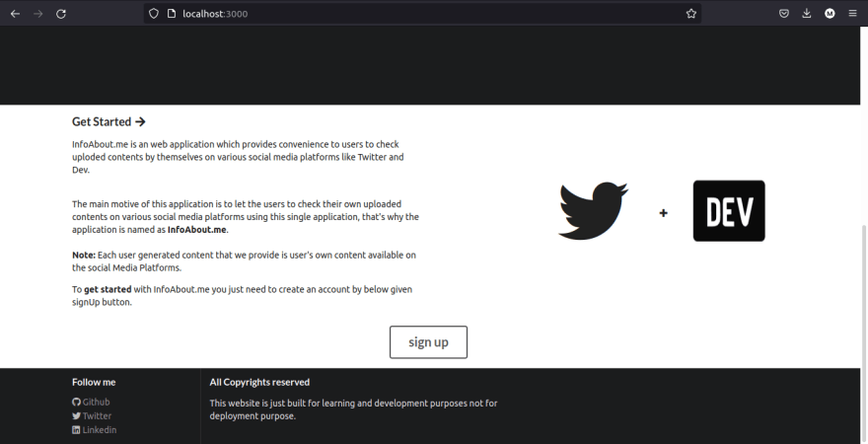Click bold InfoAbout.me text in paragraph
Screen dimensions: 868x444
click(x=196, y=230)
